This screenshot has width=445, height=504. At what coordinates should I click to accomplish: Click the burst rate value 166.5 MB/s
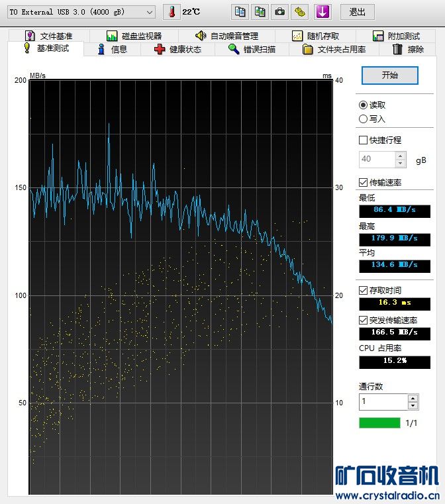[395, 334]
